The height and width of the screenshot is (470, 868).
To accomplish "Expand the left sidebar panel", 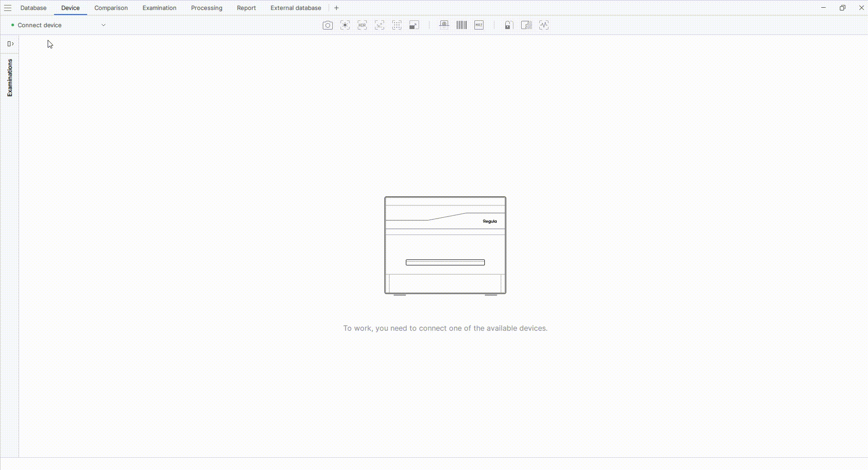I will (x=10, y=44).
